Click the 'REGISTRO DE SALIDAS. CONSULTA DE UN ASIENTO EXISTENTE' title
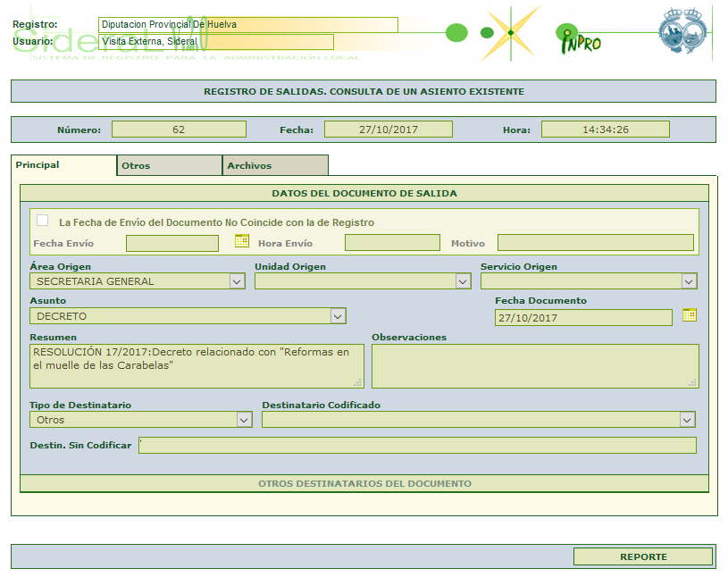This screenshot has height=577, width=728. (x=364, y=91)
